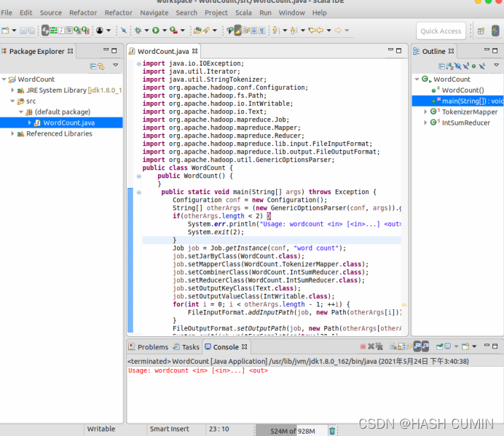This screenshot has width=504, height=436.
Task: Expand IntSumReducer in Outline
Action: (425, 122)
